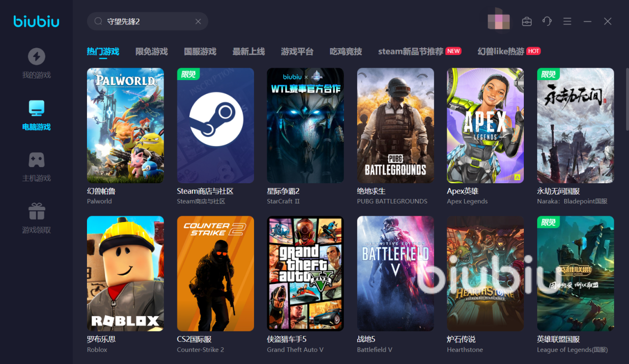This screenshot has width=629, height=364.
Task: Open customer service headset icon
Action: point(547,22)
